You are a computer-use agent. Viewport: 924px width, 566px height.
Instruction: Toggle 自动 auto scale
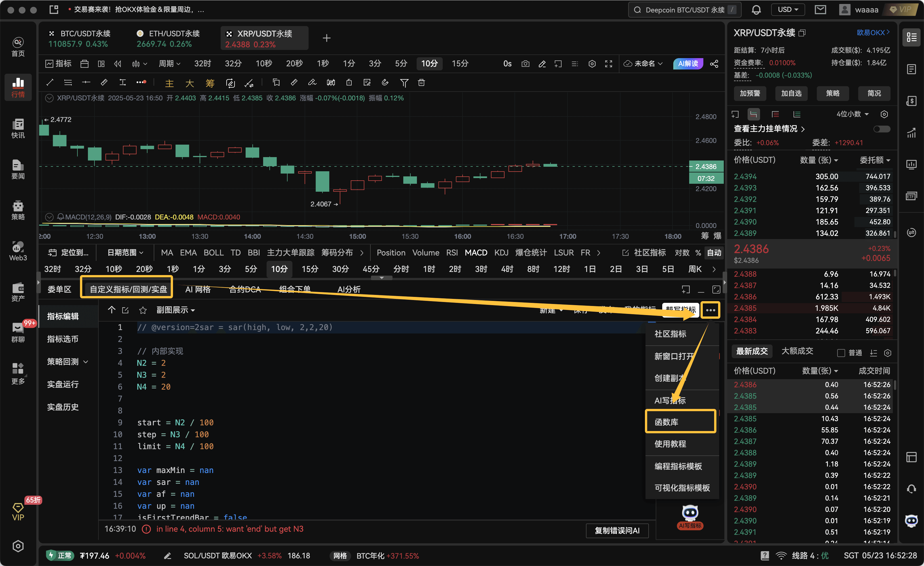coord(714,253)
